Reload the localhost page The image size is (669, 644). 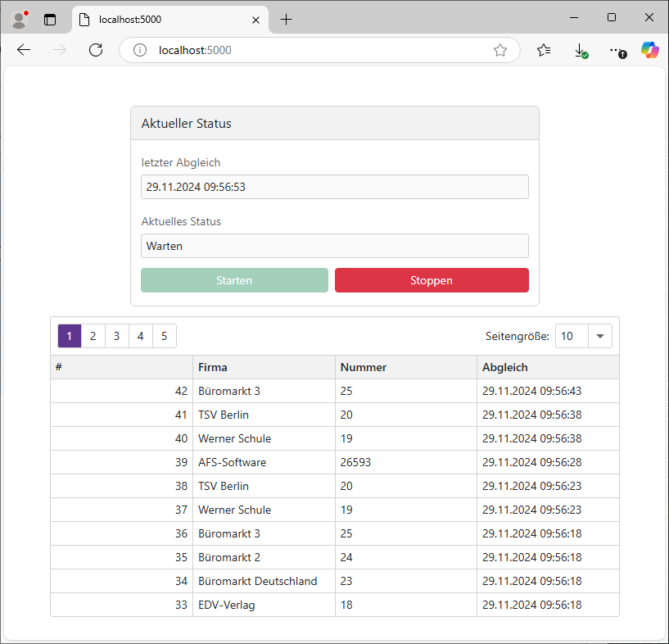pyautogui.click(x=96, y=50)
